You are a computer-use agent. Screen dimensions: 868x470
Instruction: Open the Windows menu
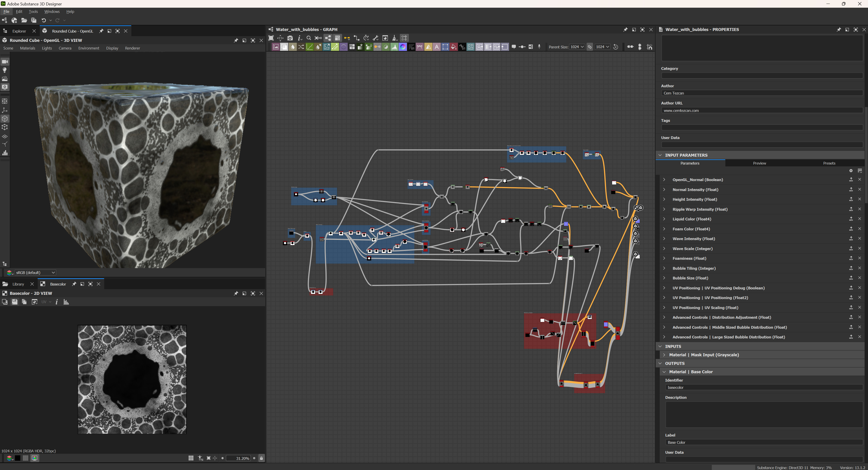click(x=52, y=12)
